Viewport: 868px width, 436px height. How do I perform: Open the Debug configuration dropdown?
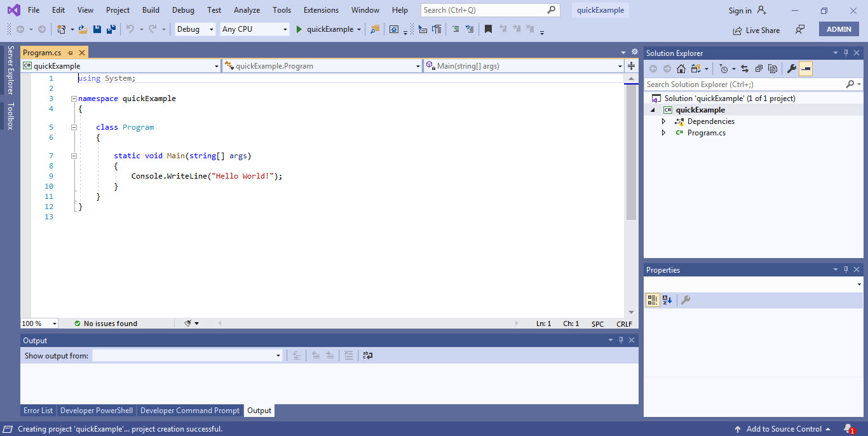(x=195, y=29)
